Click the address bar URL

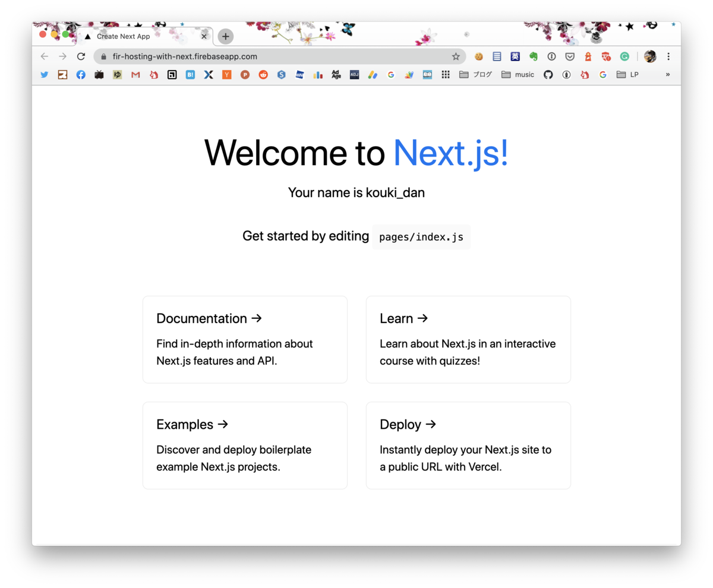185,56
